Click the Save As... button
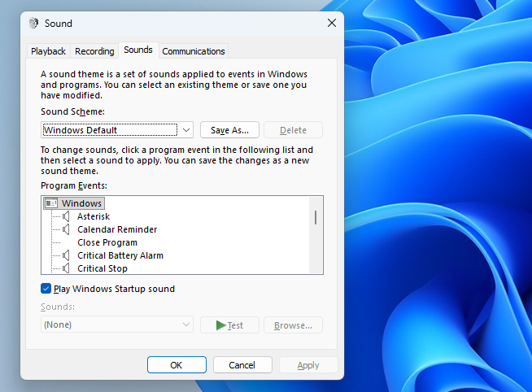The image size is (532, 392). pyautogui.click(x=229, y=130)
